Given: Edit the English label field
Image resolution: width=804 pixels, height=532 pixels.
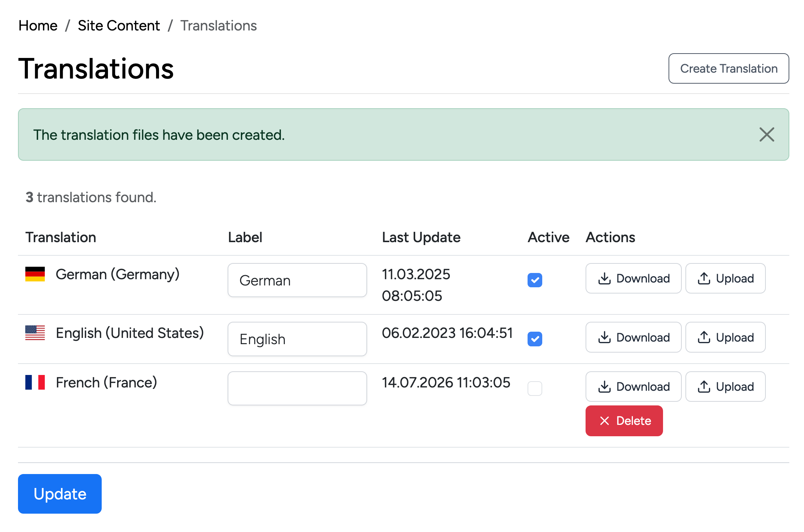Looking at the screenshot, I should (297, 339).
